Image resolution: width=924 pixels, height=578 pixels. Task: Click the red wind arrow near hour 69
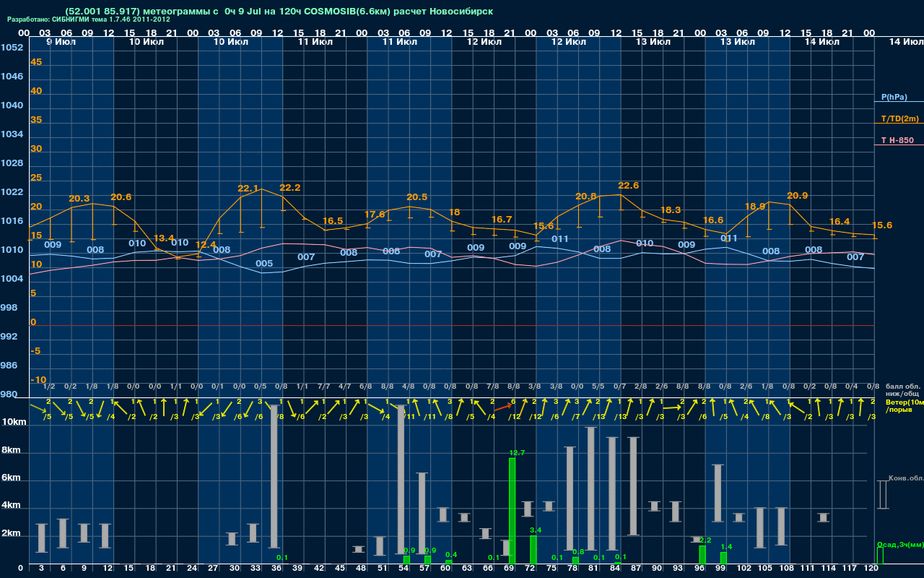point(503,409)
